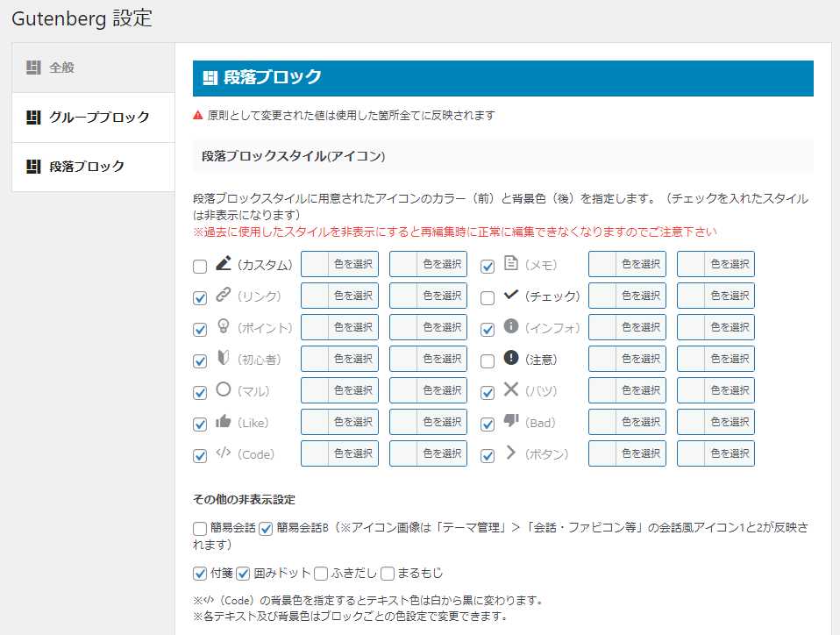Click the X icon for バツ style
This screenshot has height=635, width=840.
tap(511, 390)
